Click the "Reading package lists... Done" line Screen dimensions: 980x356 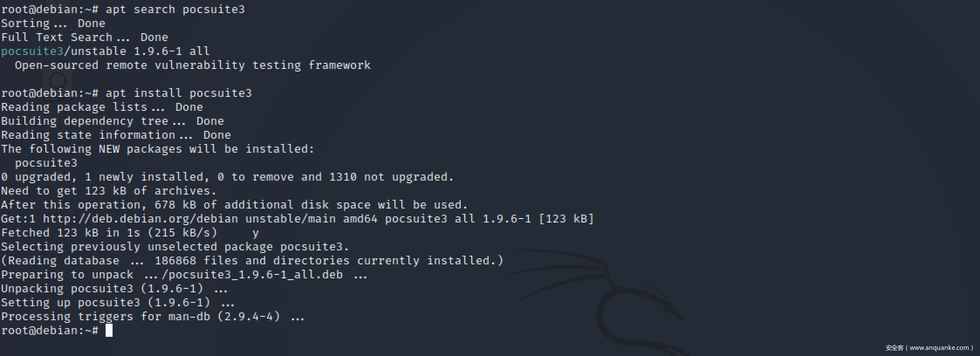coord(102,107)
